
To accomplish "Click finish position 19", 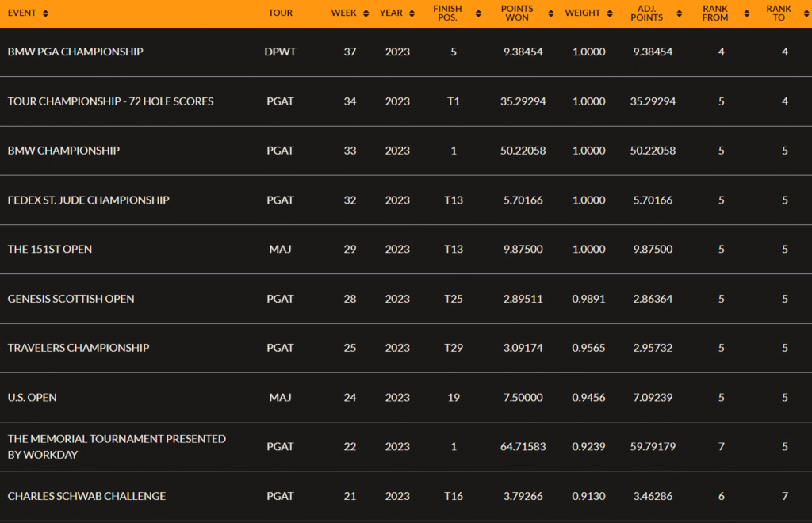I will click(x=454, y=398).
